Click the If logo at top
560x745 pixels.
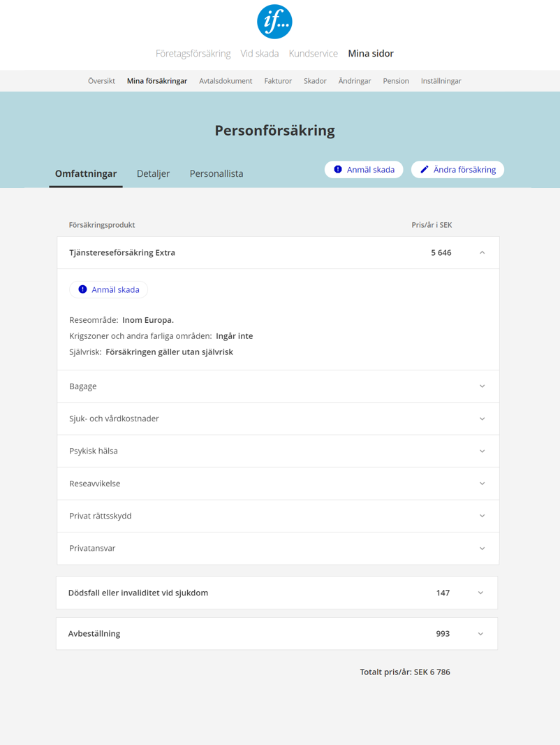(274, 22)
